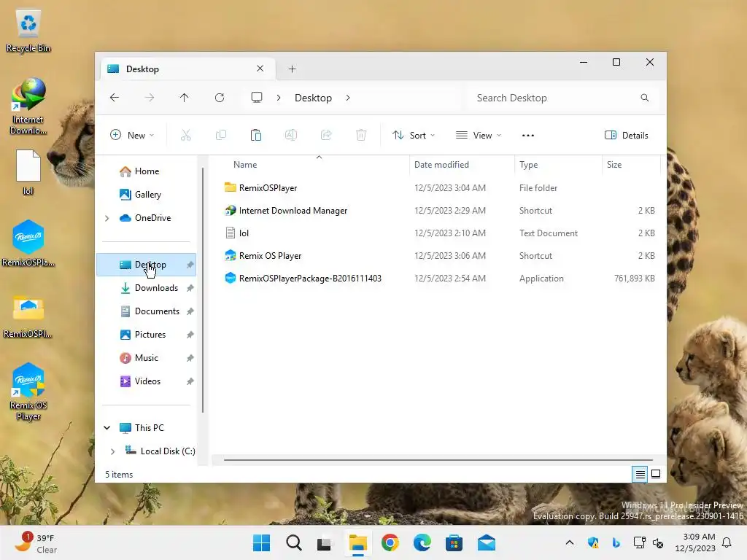Open the See more ellipsis menu

528,135
